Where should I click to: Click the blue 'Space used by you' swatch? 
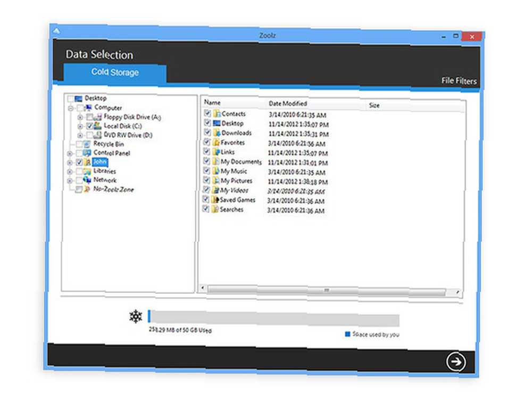click(x=347, y=334)
